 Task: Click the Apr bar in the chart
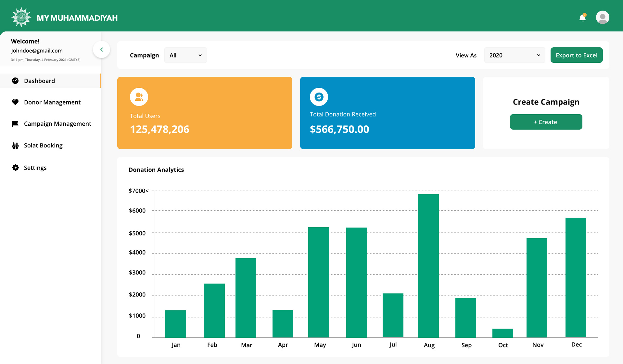pyautogui.click(x=283, y=323)
